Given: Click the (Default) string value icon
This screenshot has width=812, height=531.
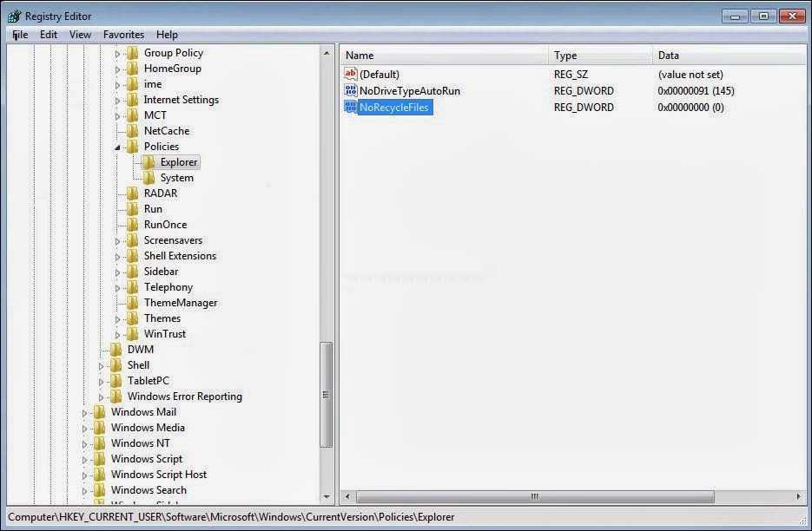Looking at the screenshot, I should 351,75.
